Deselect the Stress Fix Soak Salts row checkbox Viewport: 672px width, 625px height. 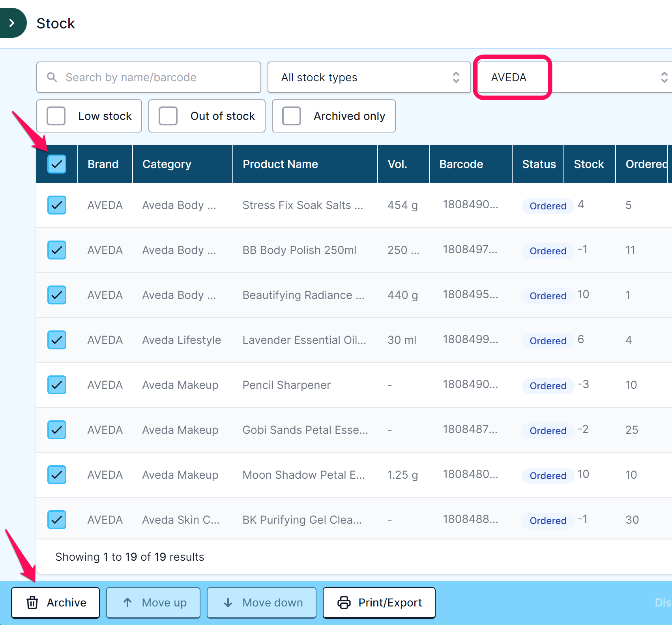pos(57,205)
